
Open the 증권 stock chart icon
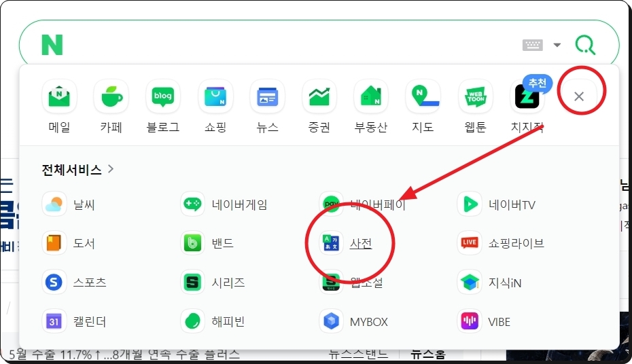pos(319,96)
